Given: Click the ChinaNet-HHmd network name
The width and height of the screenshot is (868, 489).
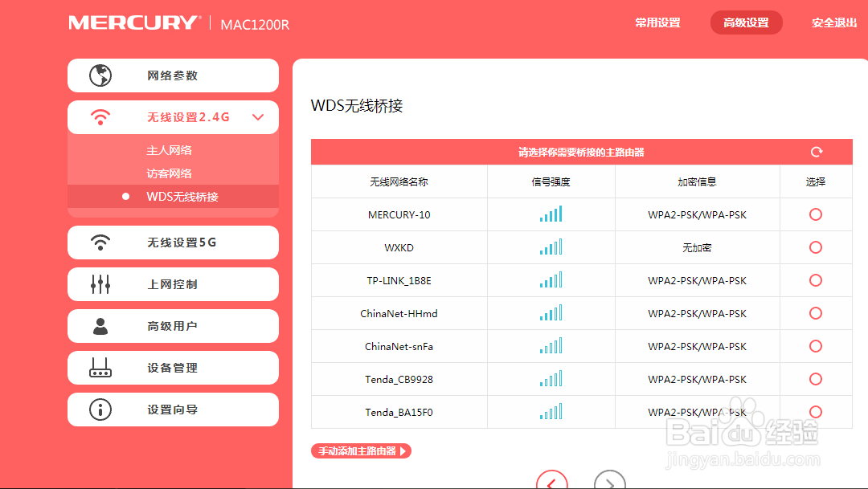Looking at the screenshot, I should click(x=399, y=314).
